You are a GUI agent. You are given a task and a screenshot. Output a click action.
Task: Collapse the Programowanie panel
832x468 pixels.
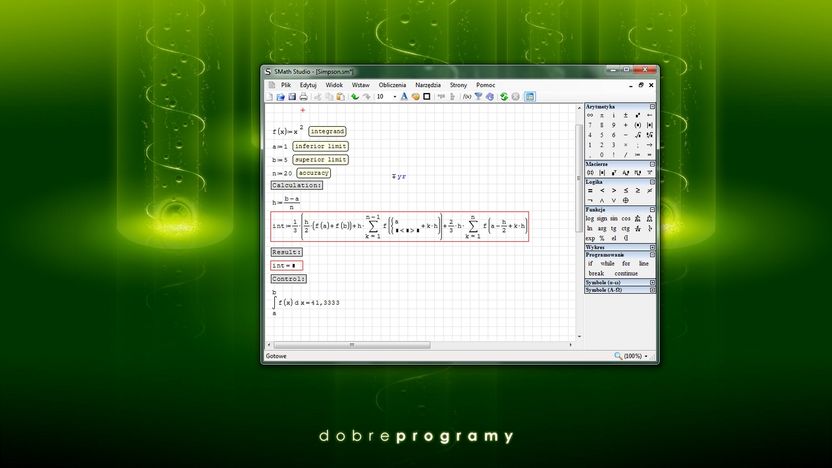coord(652,255)
